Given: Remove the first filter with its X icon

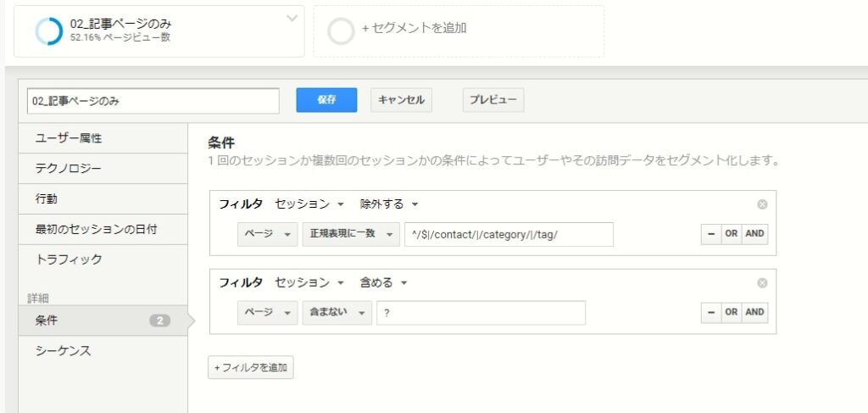Looking at the screenshot, I should pos(762,204).
